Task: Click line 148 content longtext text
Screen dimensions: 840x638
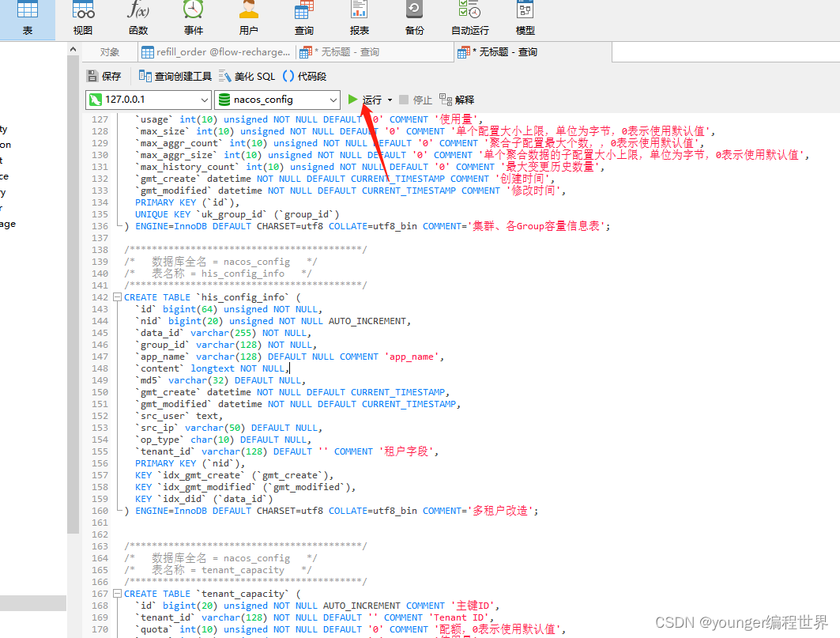Action: (213, 368)
